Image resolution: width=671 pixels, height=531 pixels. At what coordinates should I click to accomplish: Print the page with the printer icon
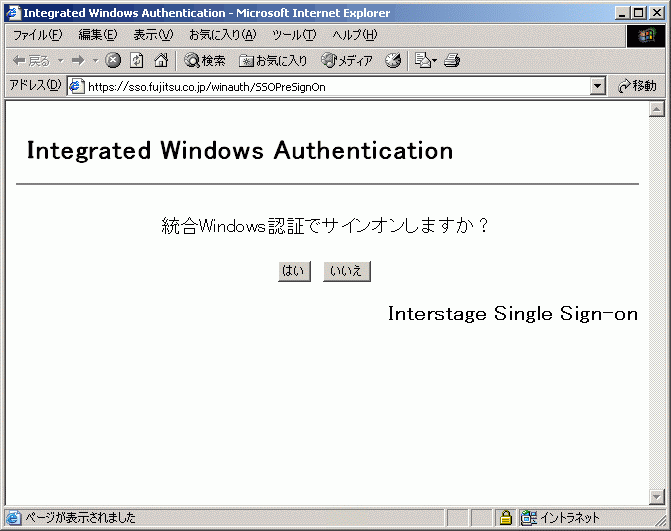[x=452, y=60]
